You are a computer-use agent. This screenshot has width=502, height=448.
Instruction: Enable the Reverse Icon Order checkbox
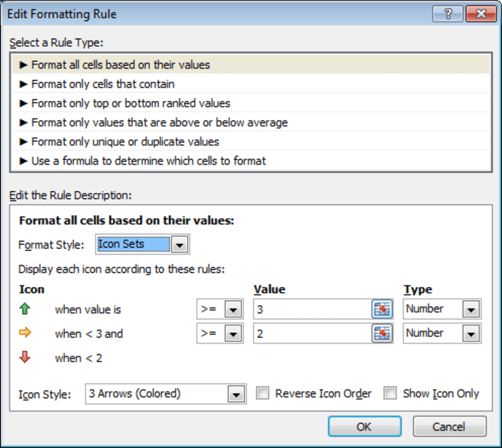click(263, 393)
